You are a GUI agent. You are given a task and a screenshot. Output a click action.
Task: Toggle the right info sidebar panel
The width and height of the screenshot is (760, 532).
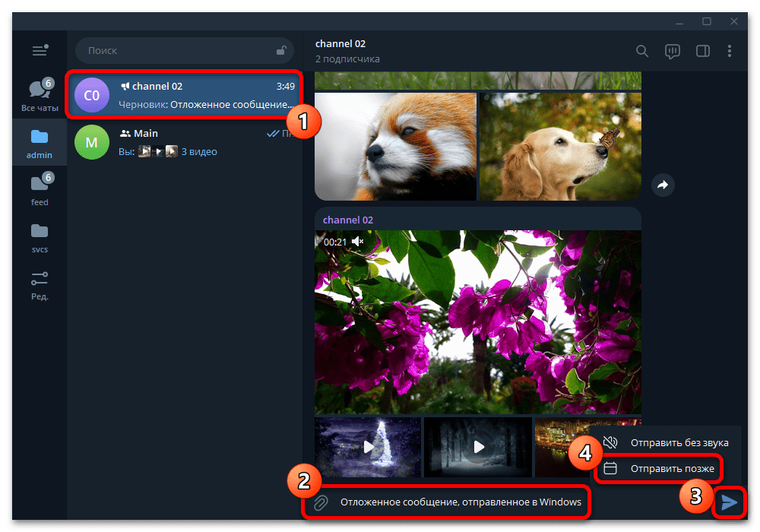703,51
